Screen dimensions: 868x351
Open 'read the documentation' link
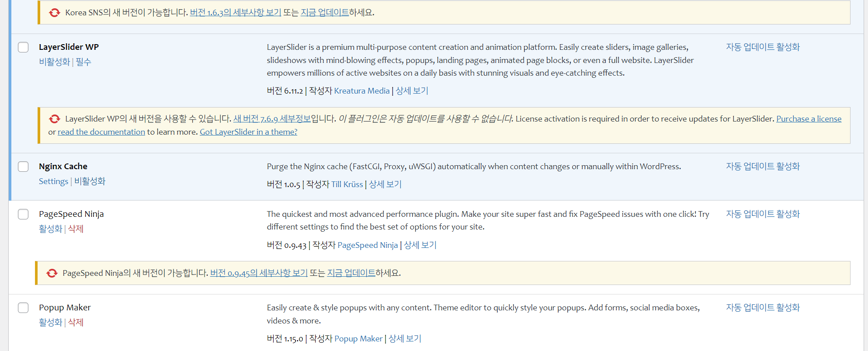[101, 132]
